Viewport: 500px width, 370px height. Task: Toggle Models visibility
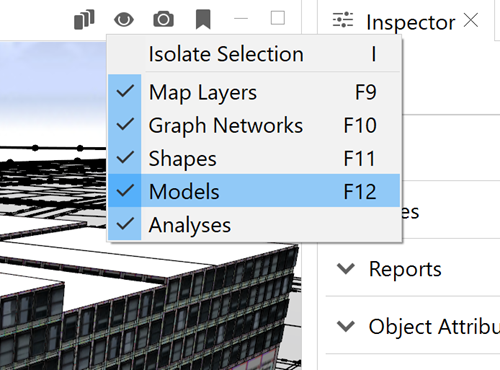click(254, 191)
